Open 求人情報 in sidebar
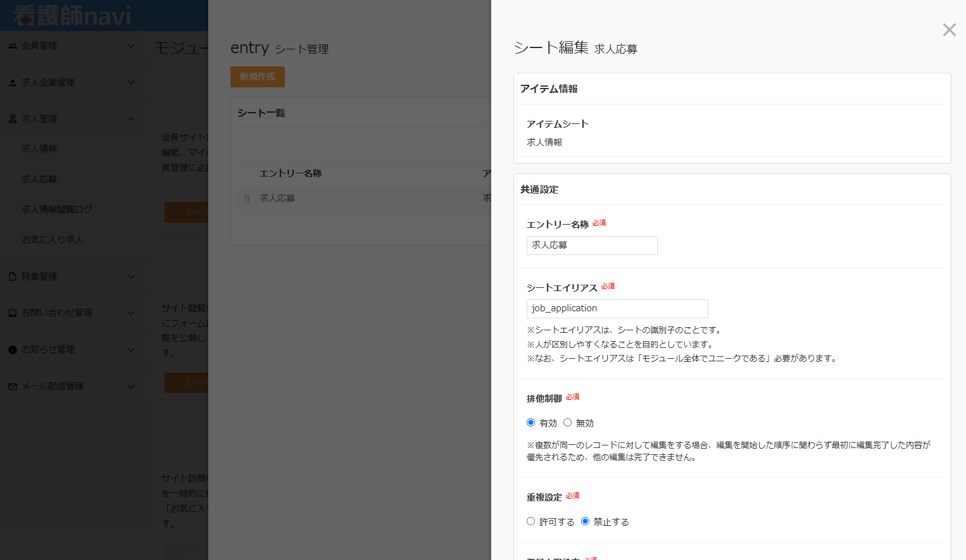The image size is (966, 560). [39, 149]
